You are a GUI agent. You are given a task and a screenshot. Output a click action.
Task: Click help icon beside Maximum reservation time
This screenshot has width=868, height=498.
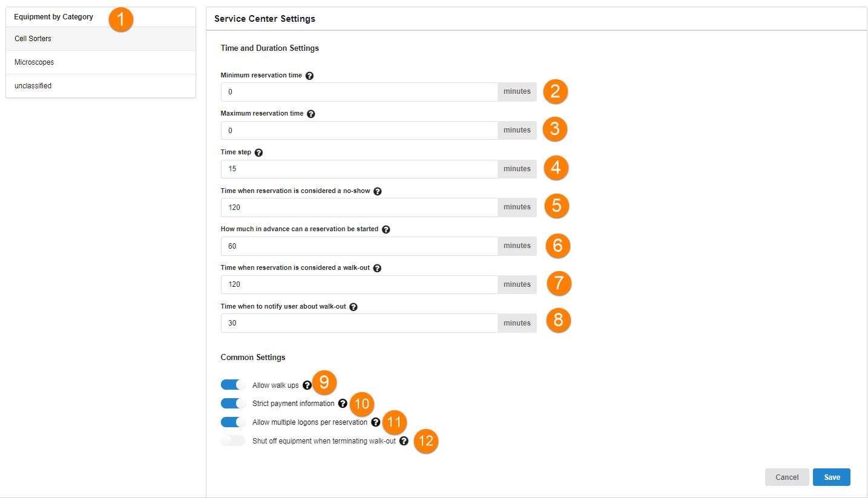tap(311, 114)
